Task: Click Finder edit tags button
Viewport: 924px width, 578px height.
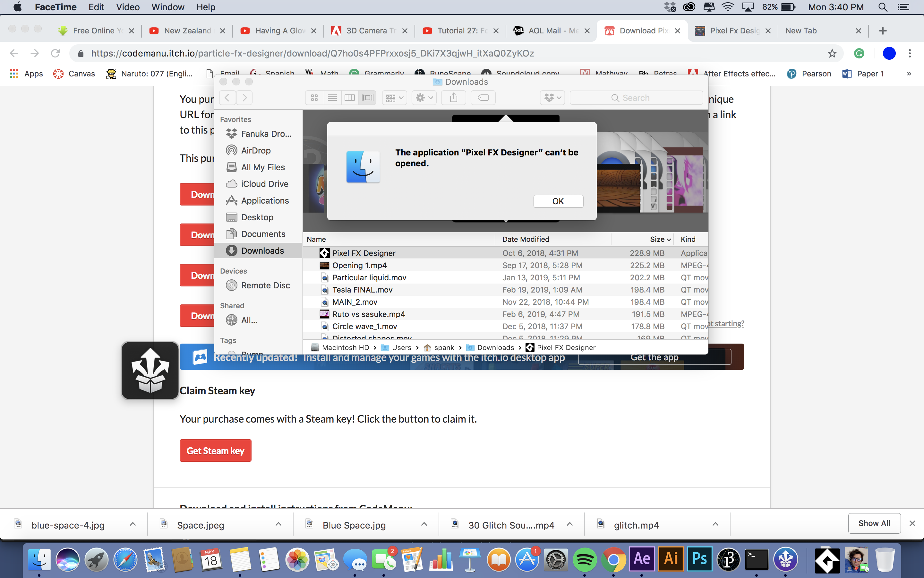Action: (x=483, y=98)
